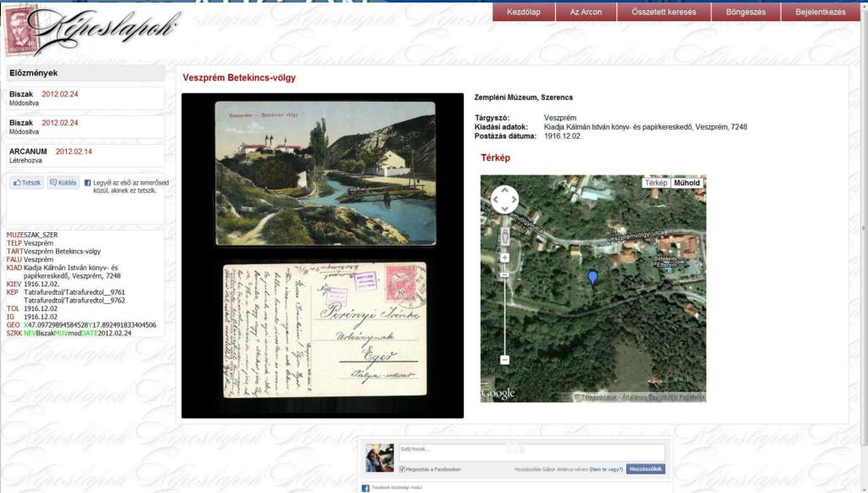Click the MUZE SZAK_SZER metadata line

pyautogui.click(x=32, y=235)
